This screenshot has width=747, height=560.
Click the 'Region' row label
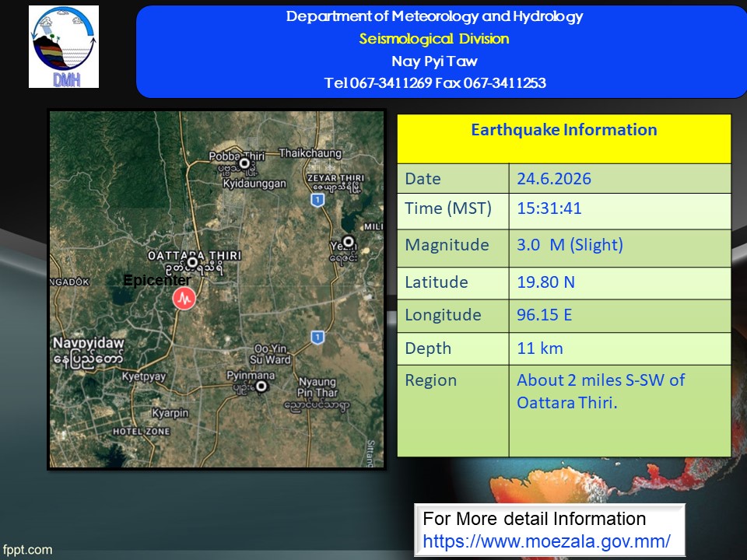430,380
